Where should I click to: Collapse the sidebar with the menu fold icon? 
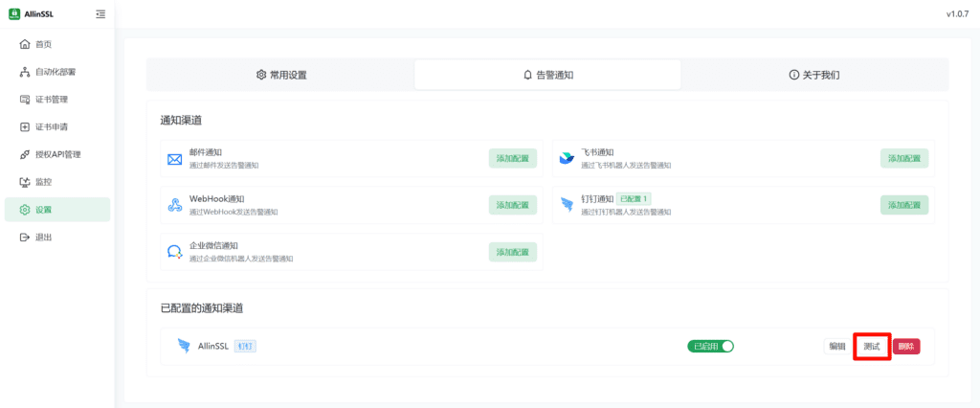[x=101, y=13]
